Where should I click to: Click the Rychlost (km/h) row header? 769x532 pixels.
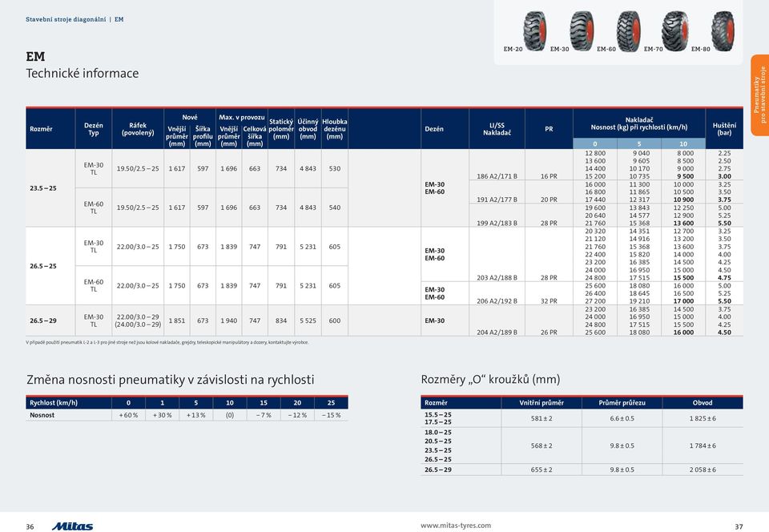tap(54, 403)
